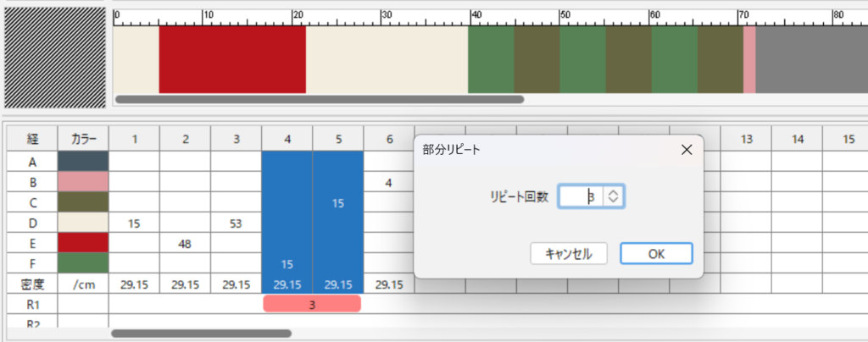Select the R1 repeat row label
This screenshot has width=868, height=342.
[32, 304]
